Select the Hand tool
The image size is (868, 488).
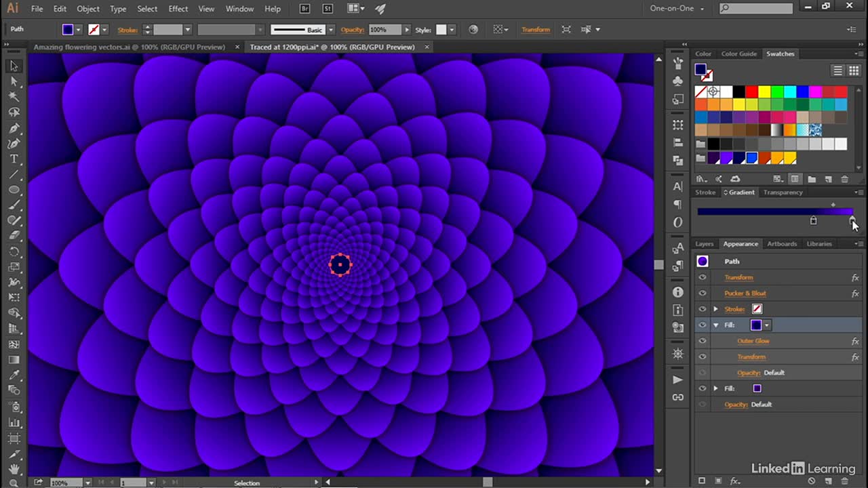point(14,469)
